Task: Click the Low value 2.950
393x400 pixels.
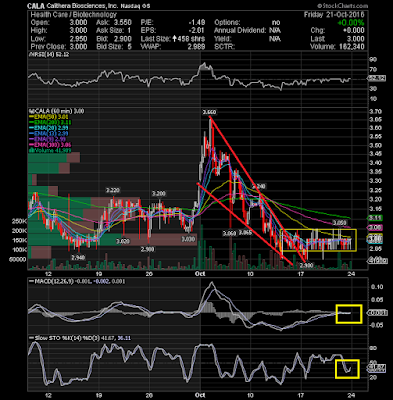Action: (78, 39)
